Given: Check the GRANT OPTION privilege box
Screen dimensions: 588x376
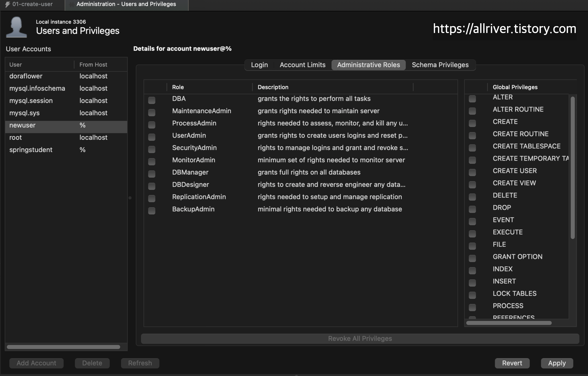Looking at the screenshot, I should pyautogui.click(x=472, y=258).
